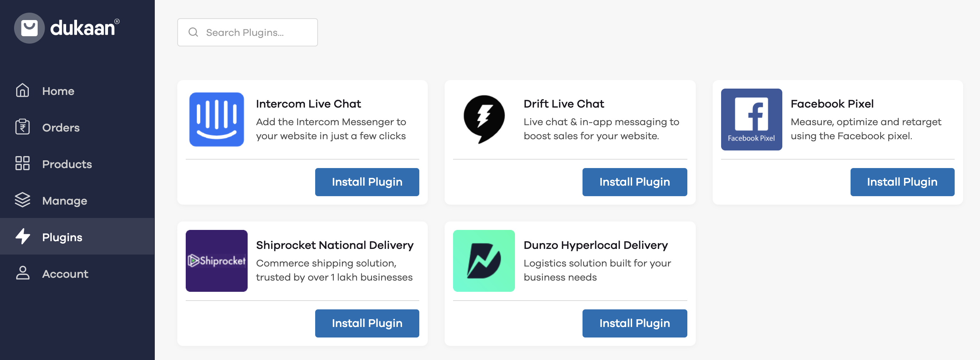Screen dimensions: 980x360
Task: Click the Drift Live Chat title
Action: [x=564, y=104]
